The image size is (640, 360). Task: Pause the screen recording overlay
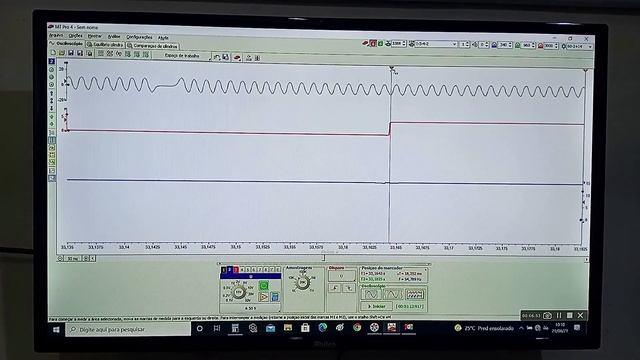pyautogui.click(x=559, y=316)
